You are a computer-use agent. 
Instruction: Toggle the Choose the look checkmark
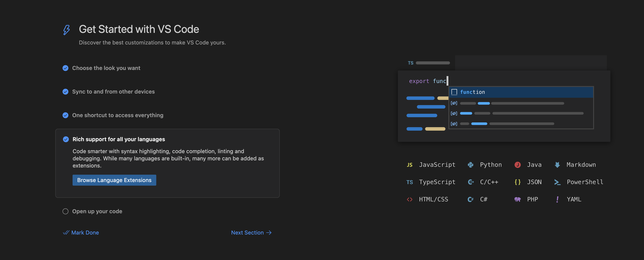click(x=65, y=68)
